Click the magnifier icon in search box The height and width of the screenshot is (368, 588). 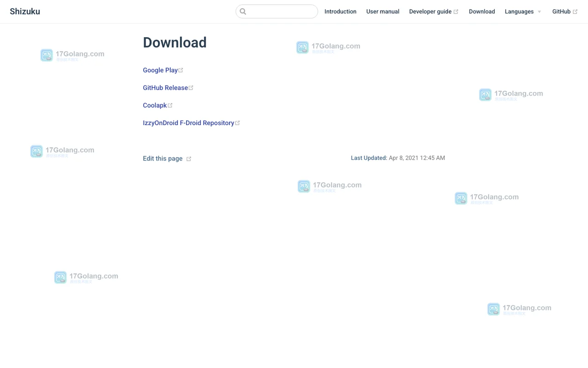[x=243, y=11]
